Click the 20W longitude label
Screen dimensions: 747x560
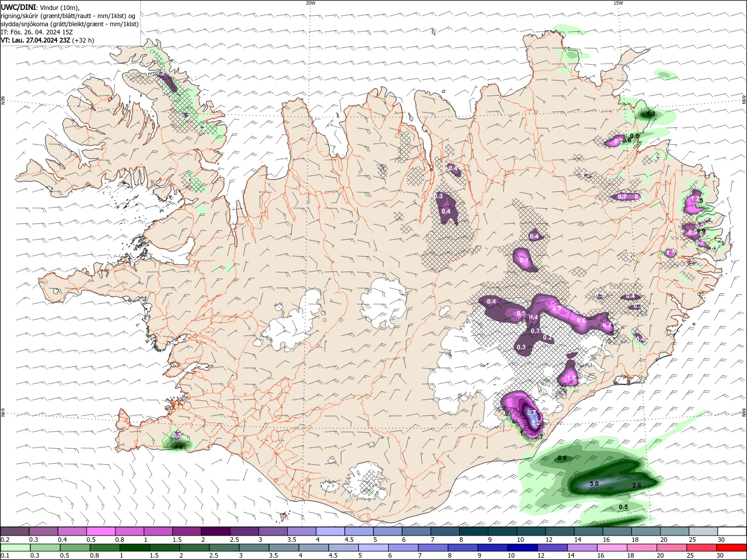[x=310, y=3]
